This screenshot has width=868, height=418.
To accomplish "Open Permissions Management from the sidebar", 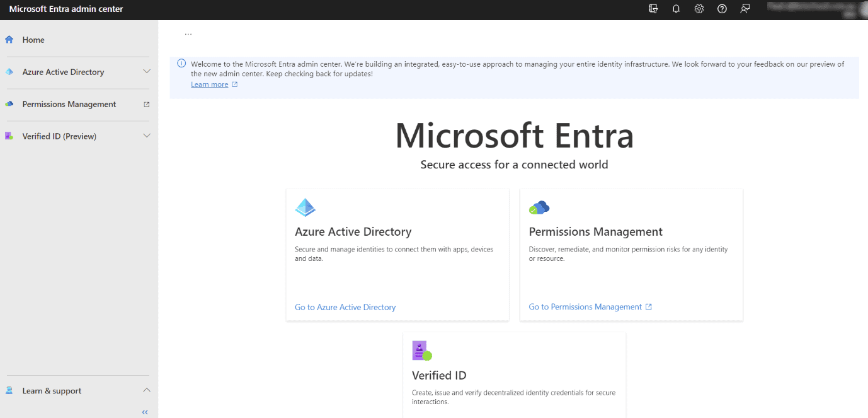I will pyautogui.click(x=69, y=103).
